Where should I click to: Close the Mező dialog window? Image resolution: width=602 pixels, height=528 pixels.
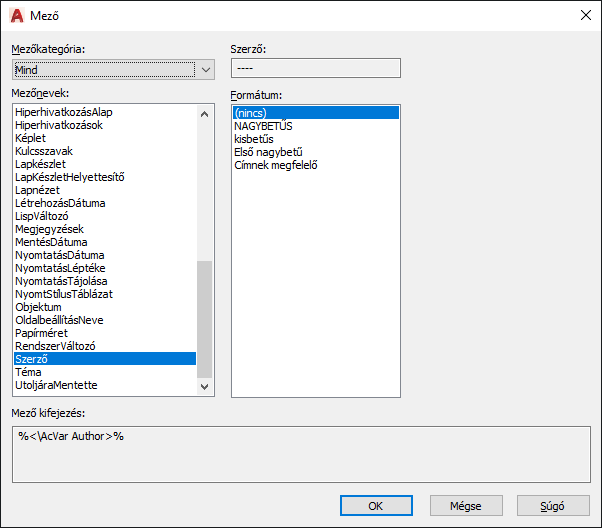click(x=585, y=15)
